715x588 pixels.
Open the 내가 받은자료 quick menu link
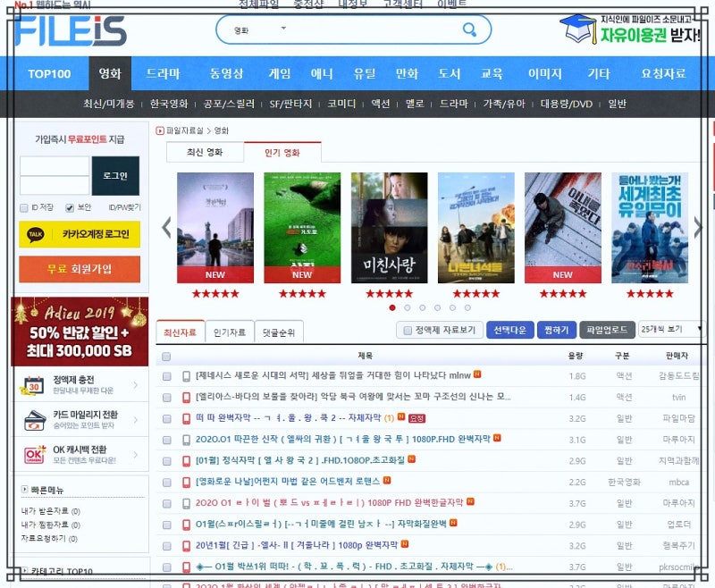(50, 511)
